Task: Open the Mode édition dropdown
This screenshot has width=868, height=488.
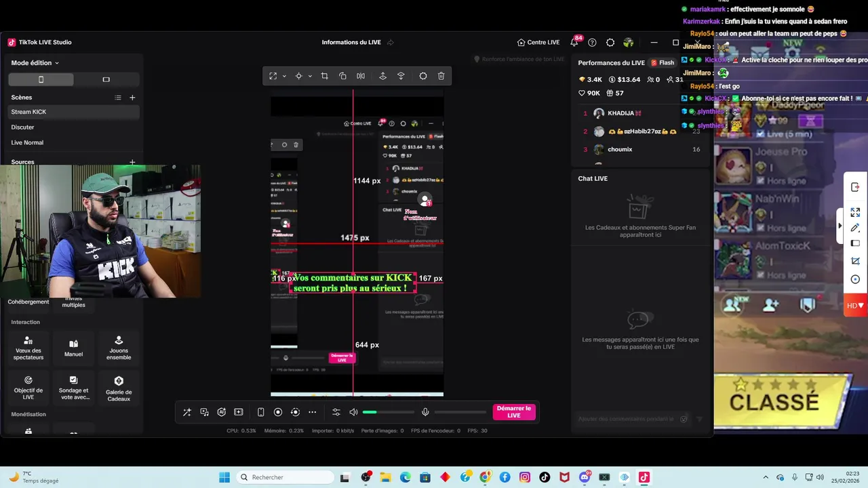Action: click(35, 63)
